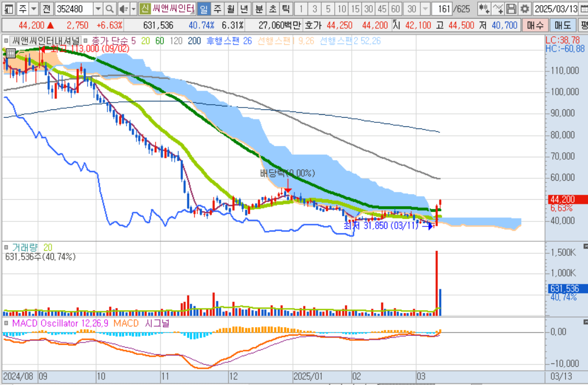Toggle the left side panel icon

[8, 8]
